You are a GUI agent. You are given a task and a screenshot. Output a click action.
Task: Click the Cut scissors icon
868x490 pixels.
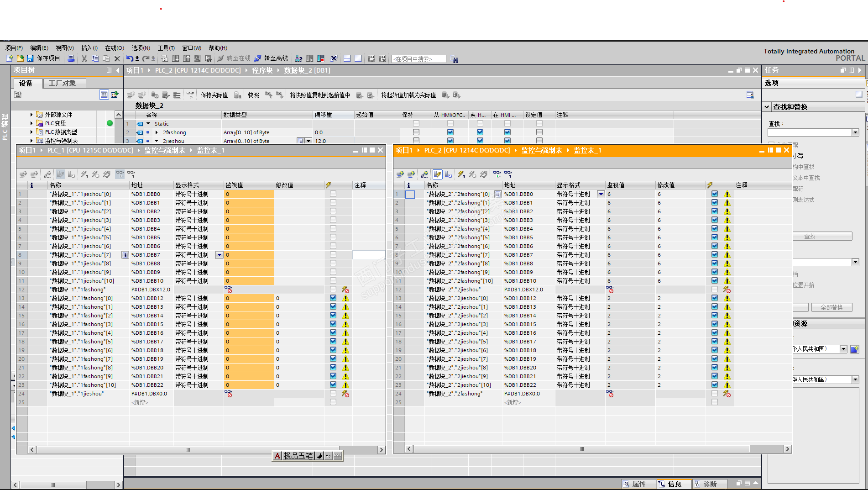(84, 58)
